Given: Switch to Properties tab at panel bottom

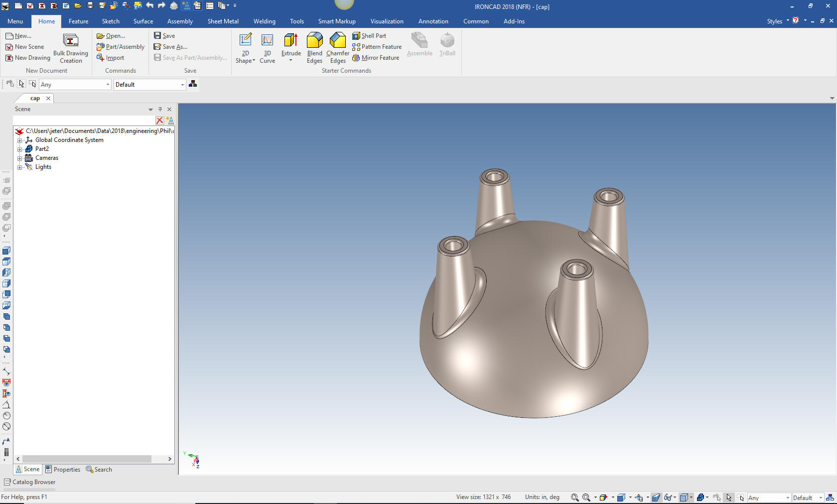Looking at the screenshot, I should (63, 470).
